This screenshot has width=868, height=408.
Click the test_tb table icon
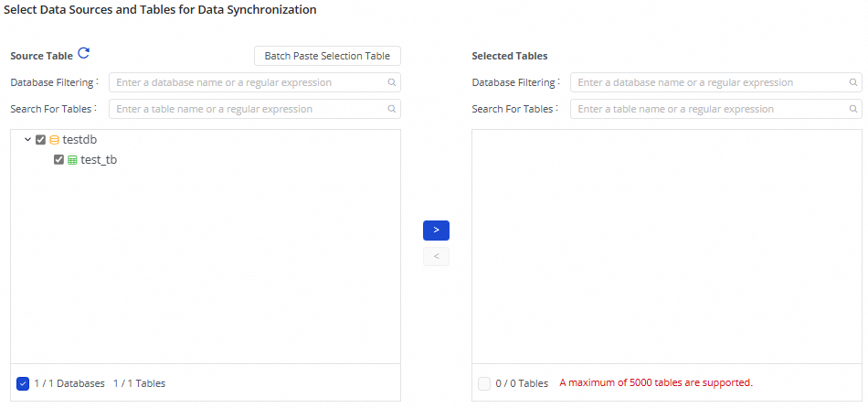pos(72,160)
